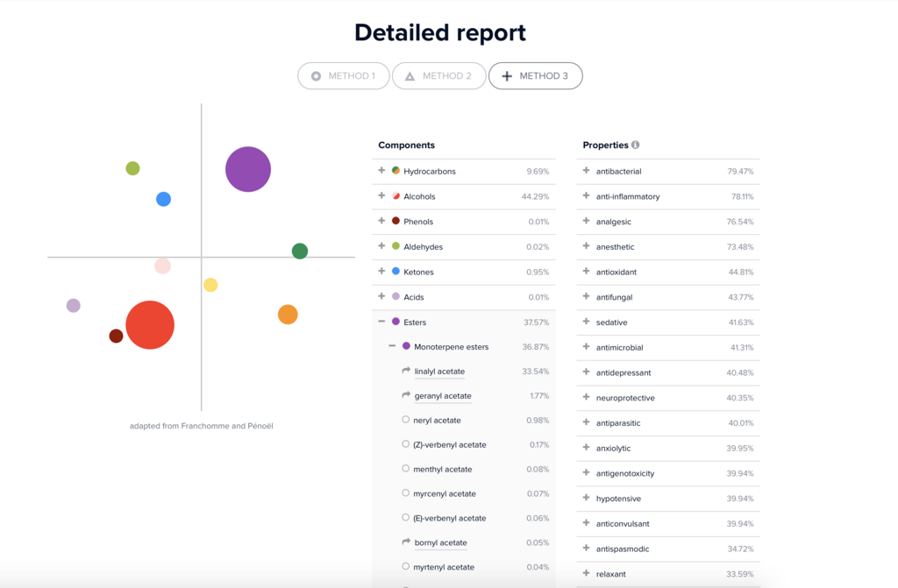Expand the Phenols component row
Screen dimensions: 898x588
pos(381,221)
